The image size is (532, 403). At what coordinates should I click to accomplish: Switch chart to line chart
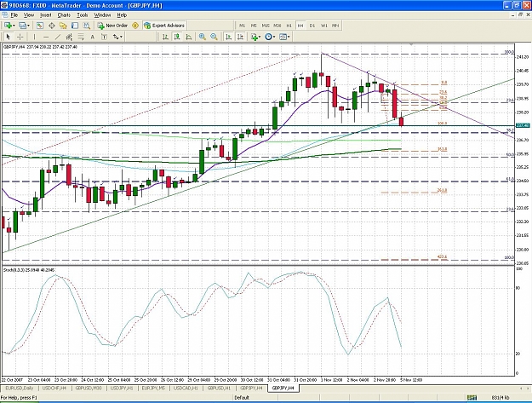[x=189, y=37]
